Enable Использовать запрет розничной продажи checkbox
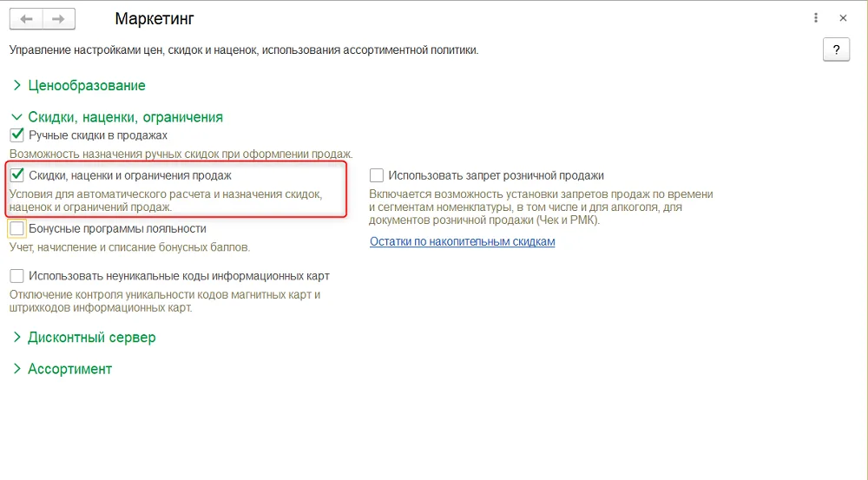The image size is (868, 480). pyautogui.click(x=377, y=175)
